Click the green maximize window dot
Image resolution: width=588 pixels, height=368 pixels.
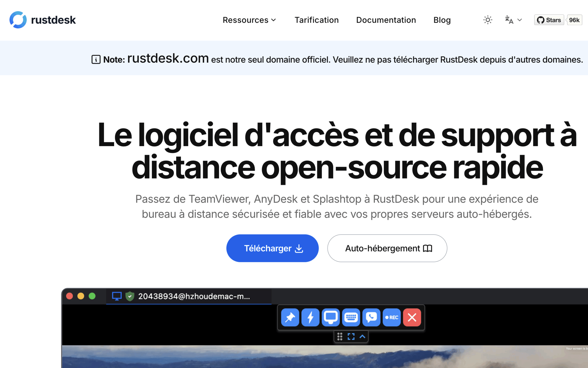(92, 296)
